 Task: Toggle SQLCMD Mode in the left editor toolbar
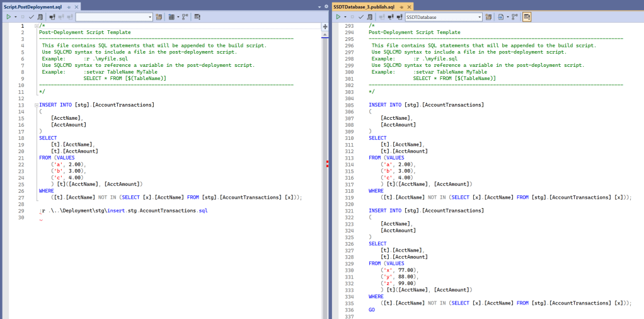(x=197, y=17)
